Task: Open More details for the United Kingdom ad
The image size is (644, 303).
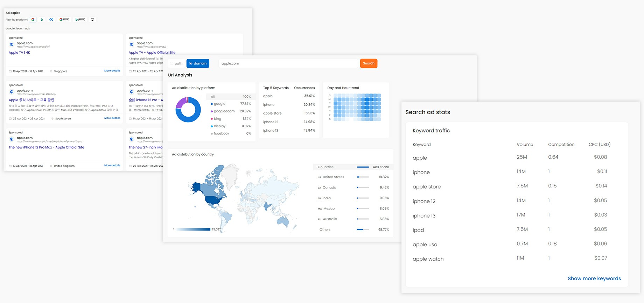Action: (112, 165)
